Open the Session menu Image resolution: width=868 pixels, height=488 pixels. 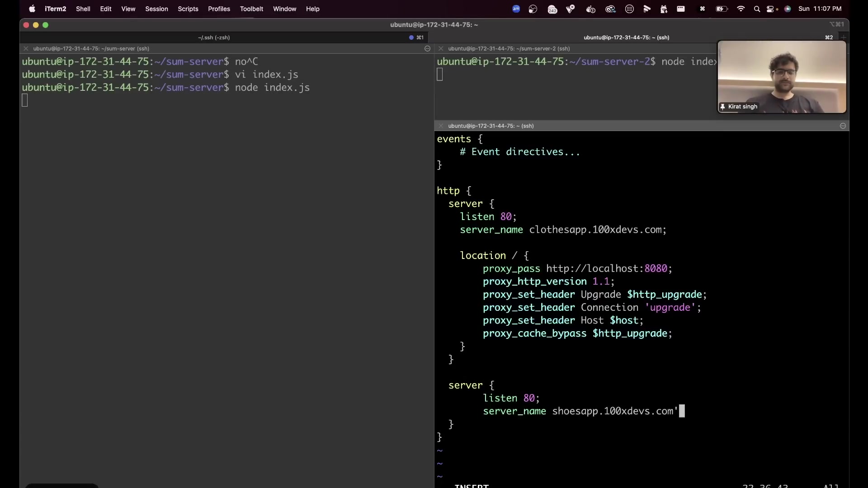pos(156,9)
